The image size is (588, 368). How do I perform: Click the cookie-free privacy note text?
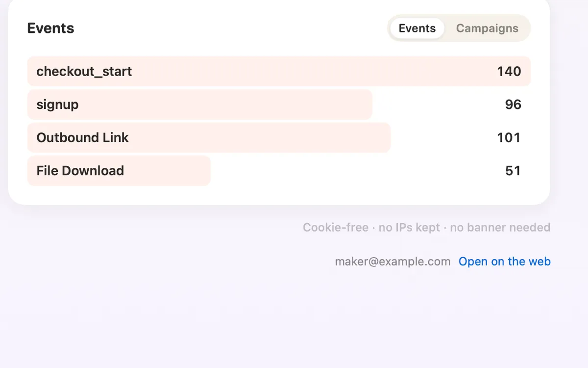(x=426, y=228)
